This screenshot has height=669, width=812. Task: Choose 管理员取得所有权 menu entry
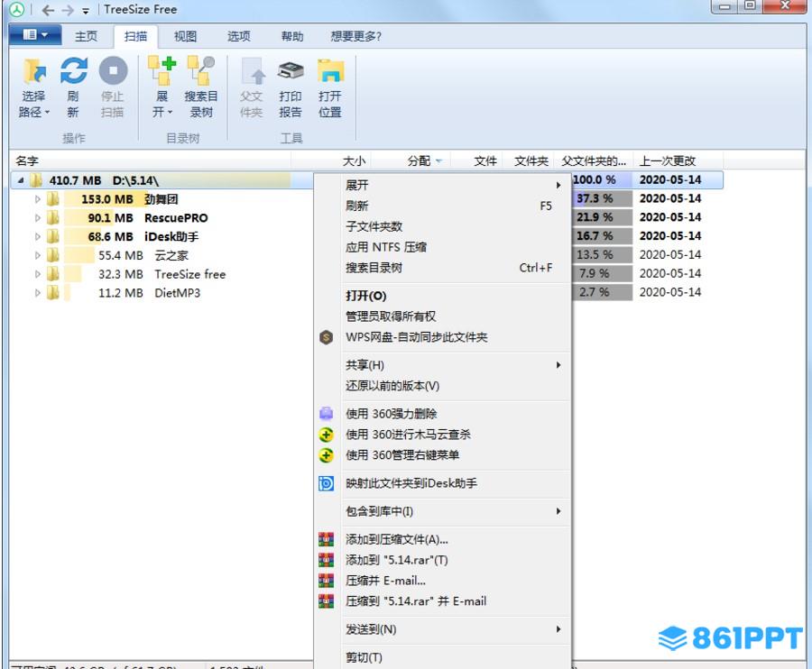pos(456,316)
